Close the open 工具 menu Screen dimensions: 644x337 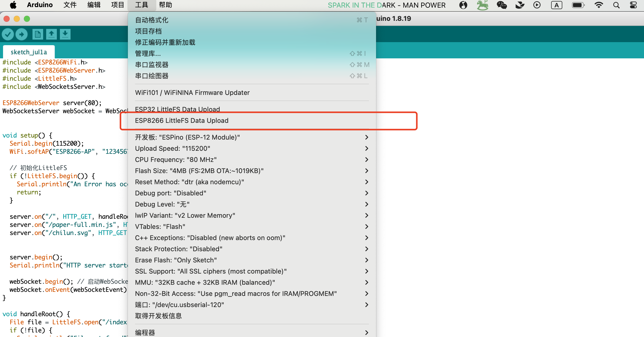pos(142,5)
